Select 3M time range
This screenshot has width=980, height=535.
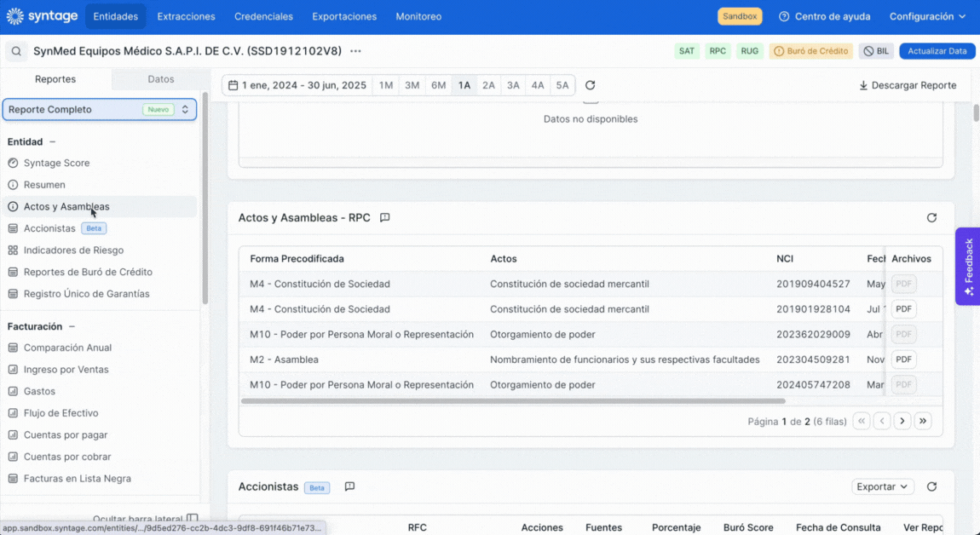412,85
